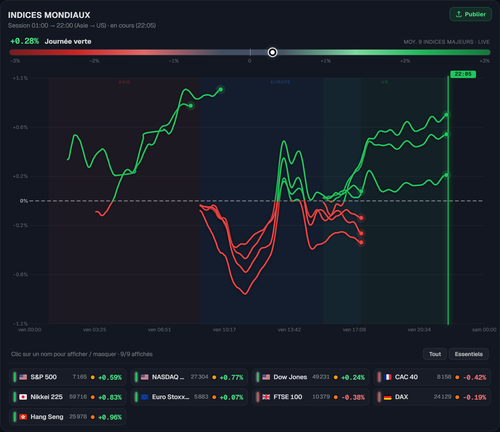This screenshot has height=432, width=500.
Task: Toggle the DAX index chip
Action: point(432,397)
